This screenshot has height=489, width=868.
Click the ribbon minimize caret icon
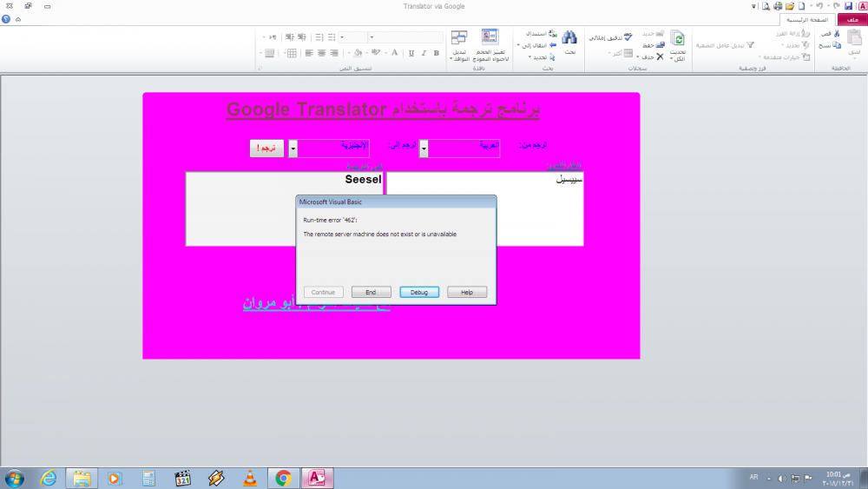(x=18, y=19)
